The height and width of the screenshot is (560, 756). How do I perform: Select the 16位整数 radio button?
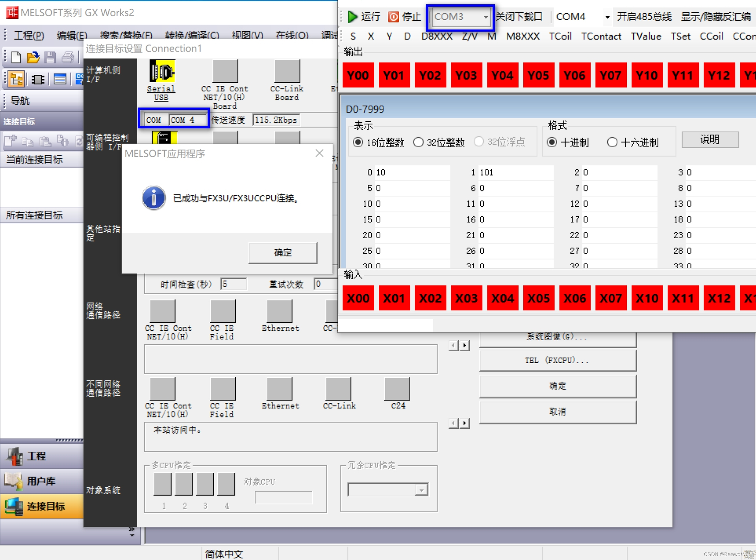(x=358, y=142)
